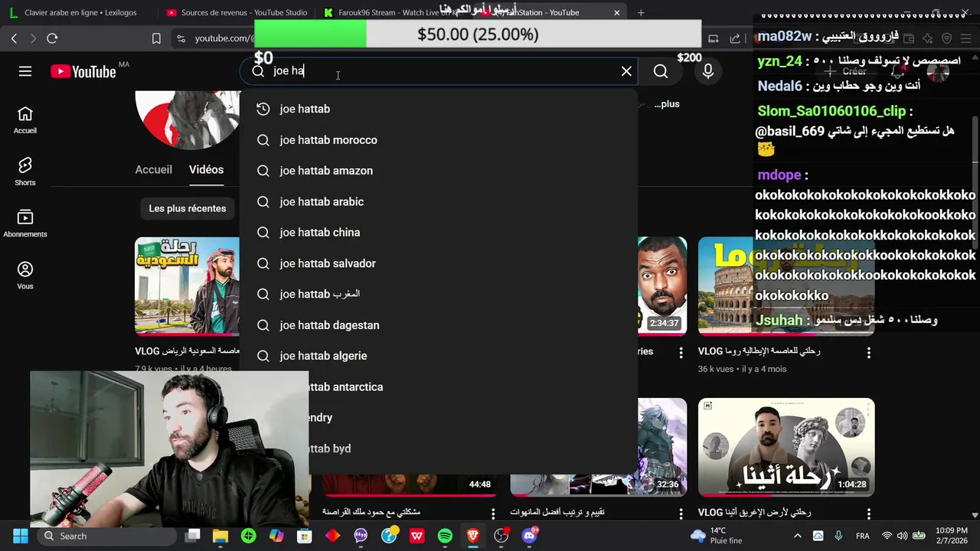
Task: Open Rome vlog title link
Action: point(759,351)
